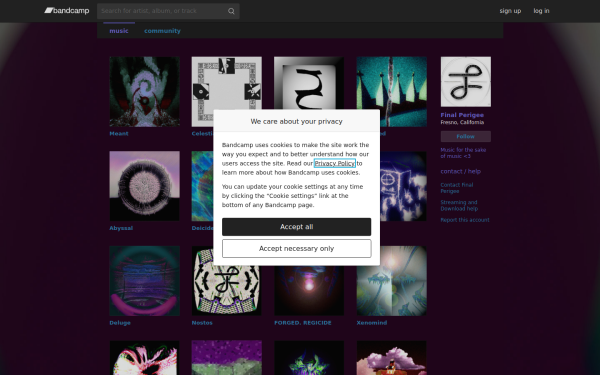Click the Final Perigee artist logo image
The height and width of the screenshot is (375, 600).
tap(466, 82)
